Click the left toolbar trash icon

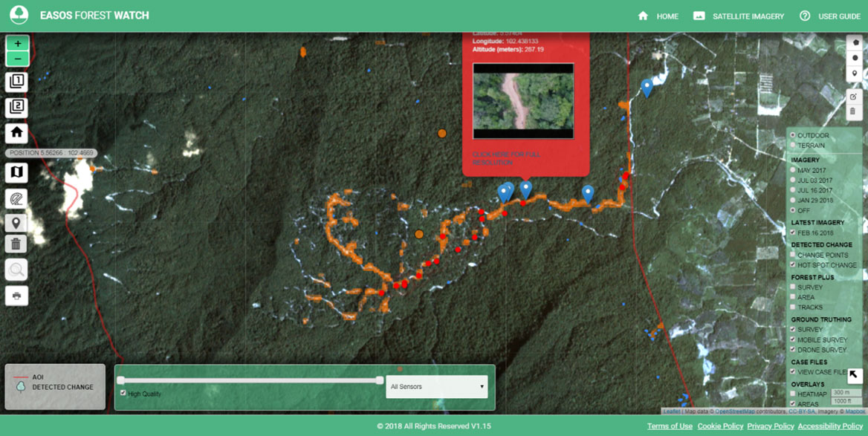[x=16, y=244]
